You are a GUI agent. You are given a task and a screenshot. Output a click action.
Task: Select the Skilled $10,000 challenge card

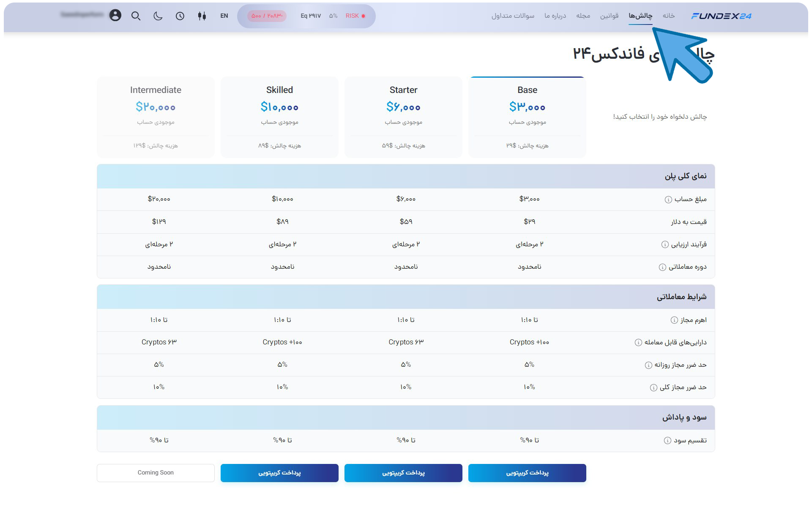click(x=279, y=117)
